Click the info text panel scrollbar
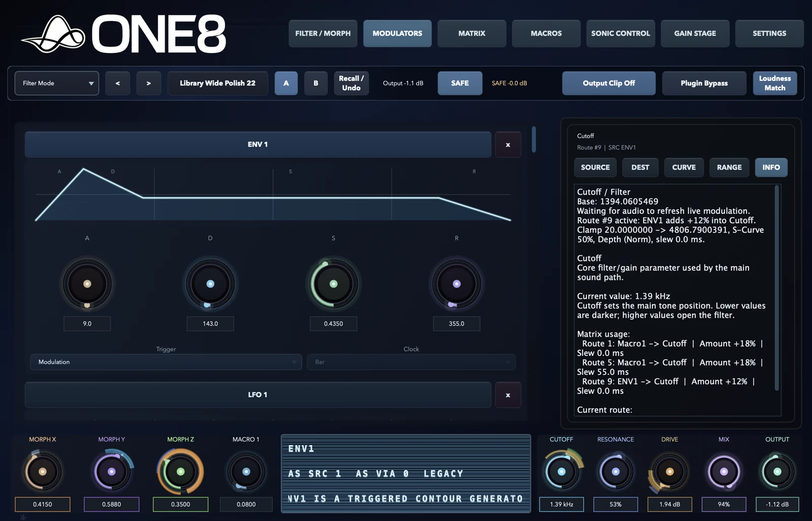The image size is (812, 521). (776, 288)
